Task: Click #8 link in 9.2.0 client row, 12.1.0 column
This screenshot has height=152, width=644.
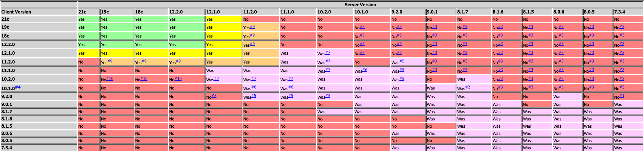Action: (214, 96)
